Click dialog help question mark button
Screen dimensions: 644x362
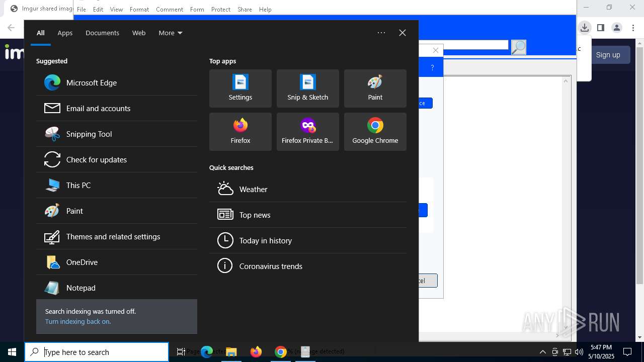click(432, 67)
